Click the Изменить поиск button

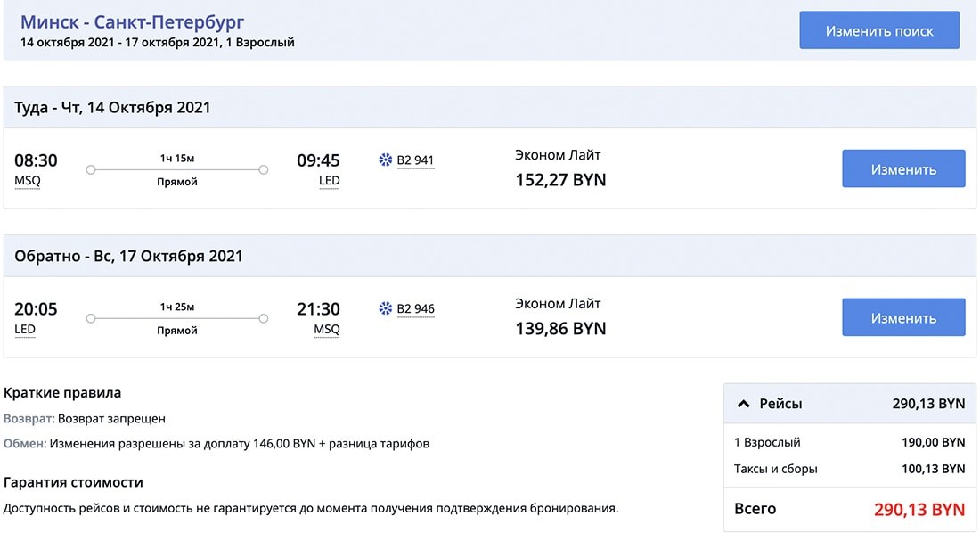tap(878, 29)
